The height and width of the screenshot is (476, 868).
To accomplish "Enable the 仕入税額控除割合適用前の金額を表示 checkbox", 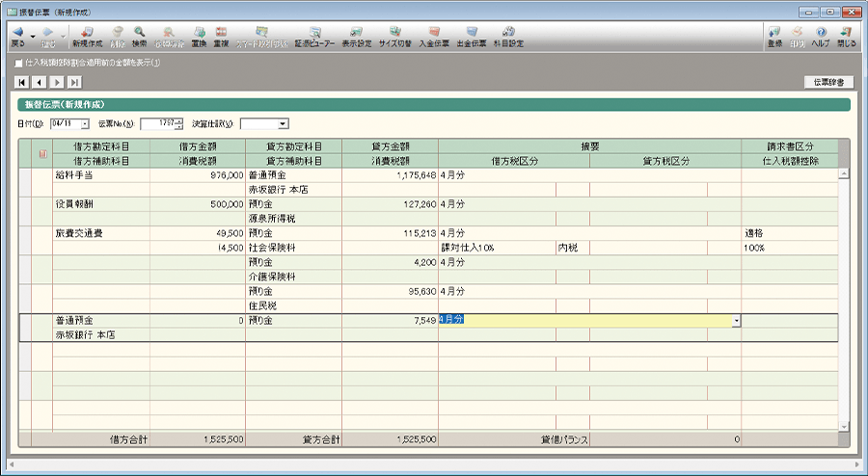I will pos(19,64).
